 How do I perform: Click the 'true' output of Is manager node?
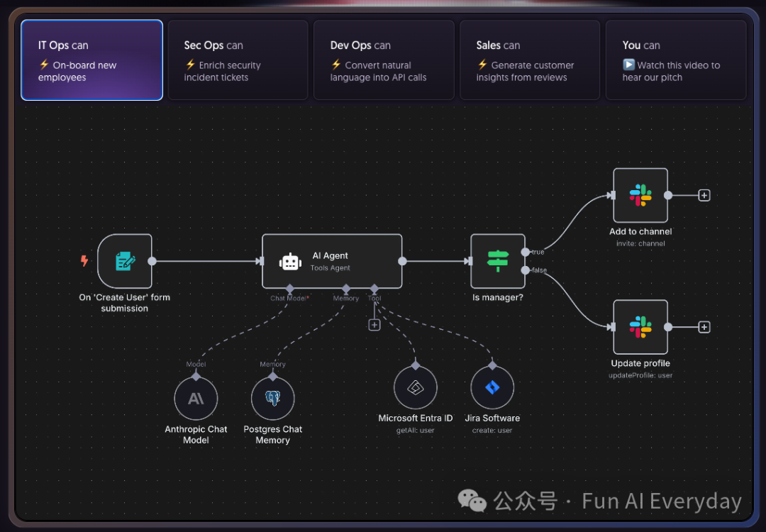click(x=525, y=252)
